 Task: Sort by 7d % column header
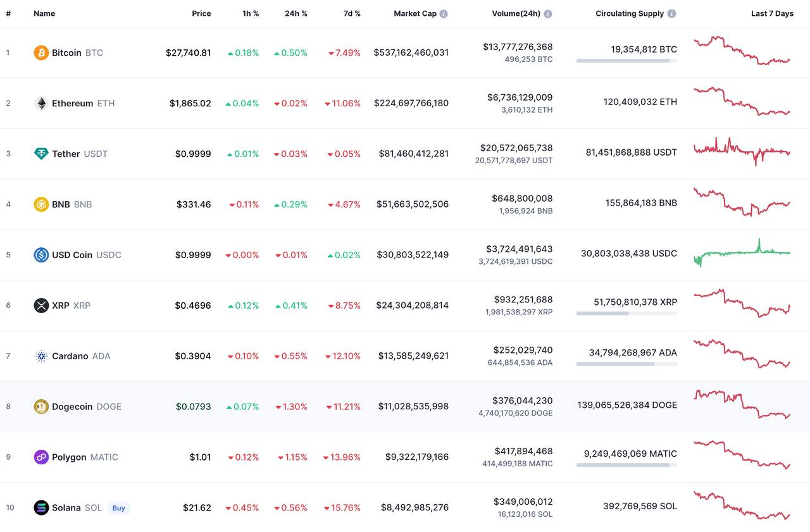pos(352,13)
